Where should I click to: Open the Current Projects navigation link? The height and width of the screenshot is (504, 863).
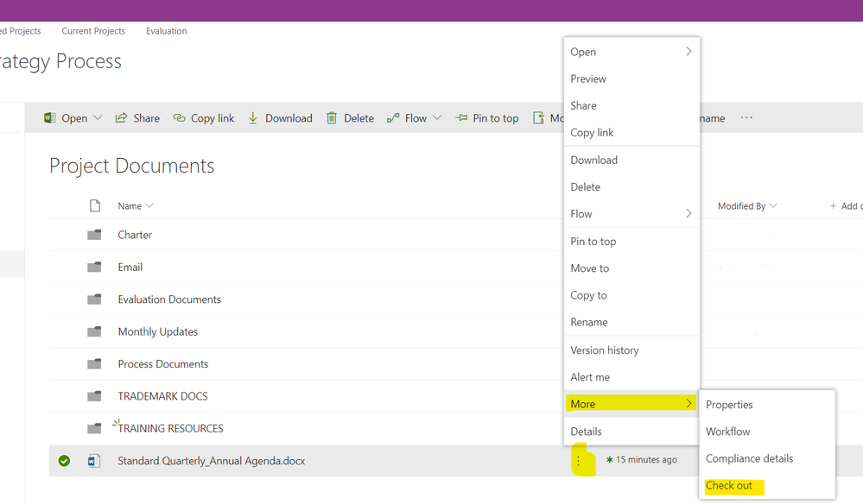click(93, 31)
